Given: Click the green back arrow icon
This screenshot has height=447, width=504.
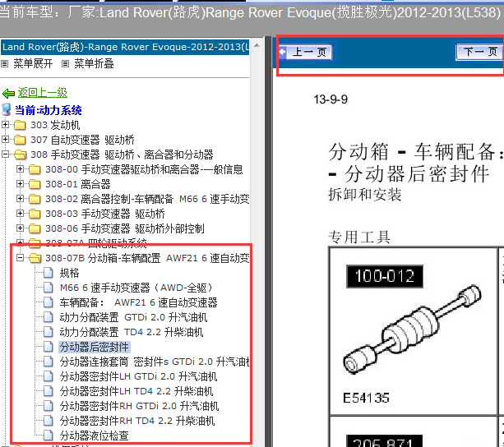Looking at the screenshot, I should click(9, 93).
